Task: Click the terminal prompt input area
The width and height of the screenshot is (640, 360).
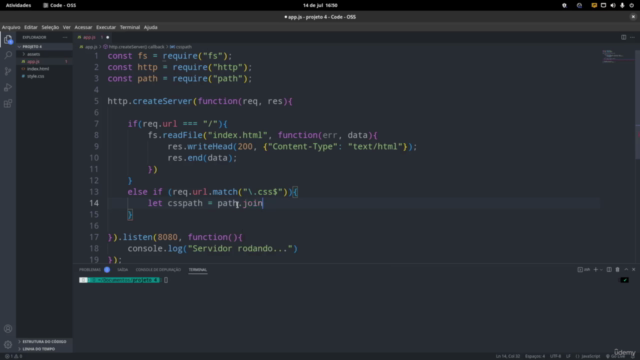Action: 166,280
